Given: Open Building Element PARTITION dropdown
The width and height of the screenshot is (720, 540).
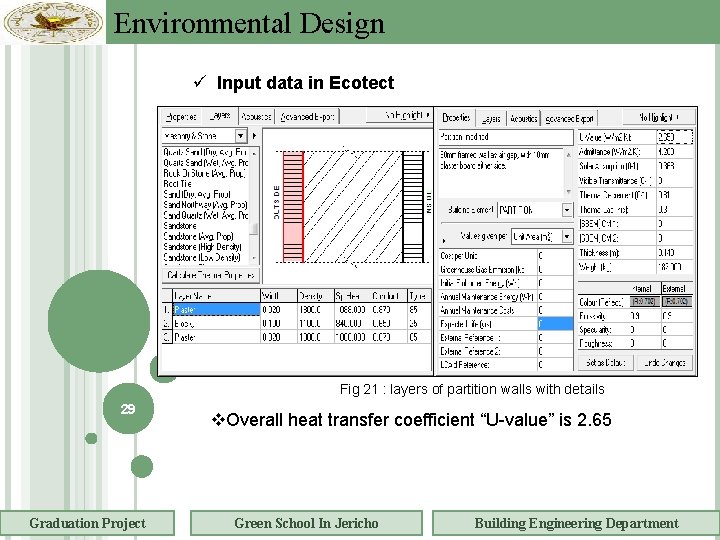Looking at the screenshot, I should [535, 210].
